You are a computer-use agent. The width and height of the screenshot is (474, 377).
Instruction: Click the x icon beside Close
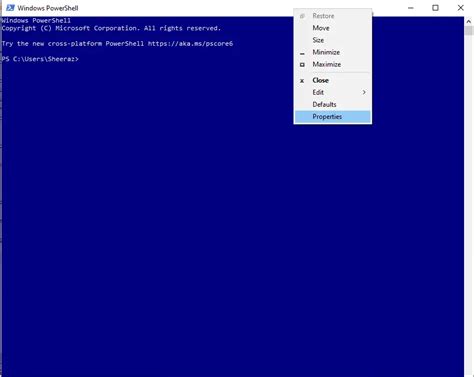coord(302,81)
